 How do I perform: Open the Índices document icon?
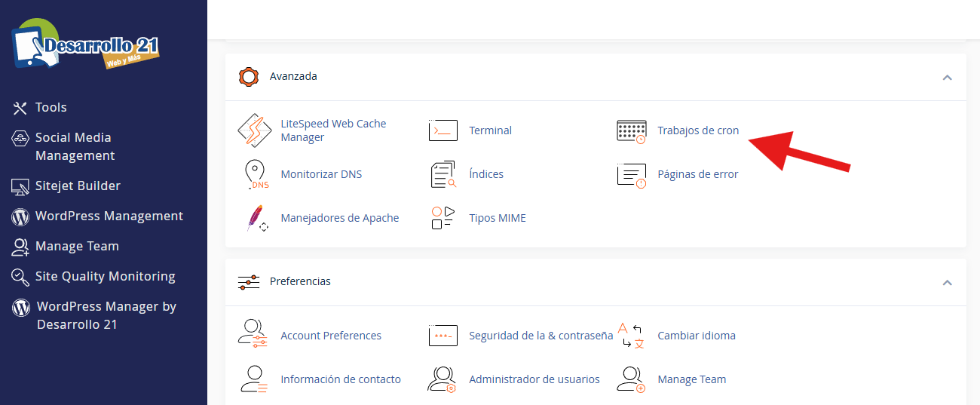point(443,174)
